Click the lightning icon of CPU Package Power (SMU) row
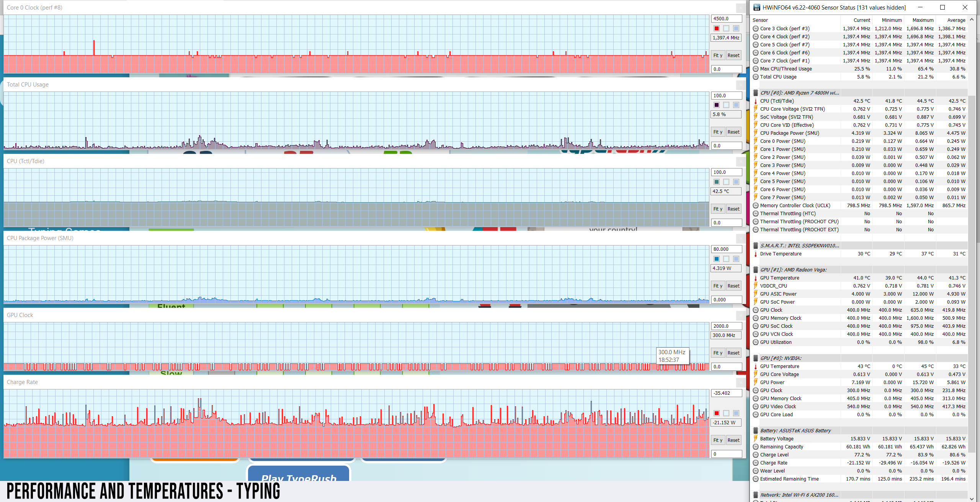 [x=756, y=133]
